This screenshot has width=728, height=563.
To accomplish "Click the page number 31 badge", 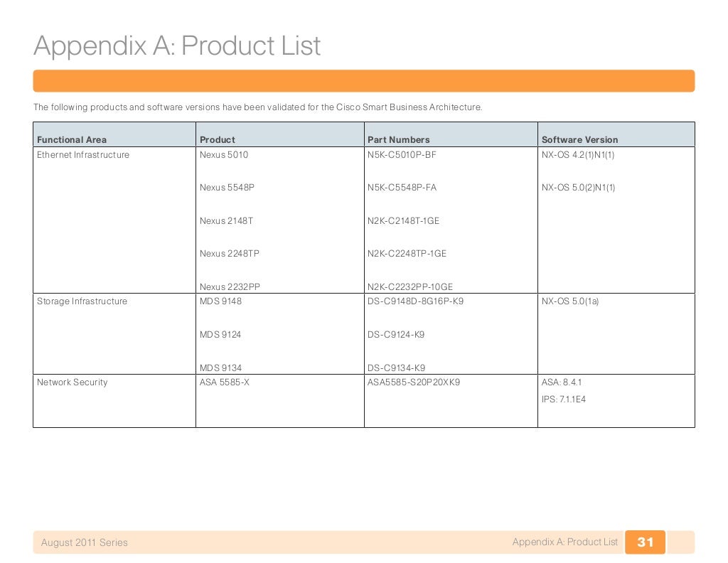I will click(x=645, y=542).
